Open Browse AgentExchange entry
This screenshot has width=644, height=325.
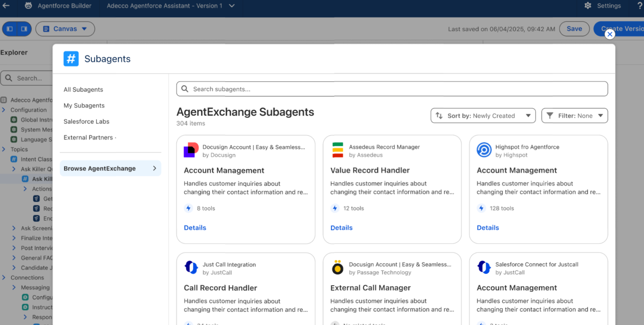click(x=110, y=168)
